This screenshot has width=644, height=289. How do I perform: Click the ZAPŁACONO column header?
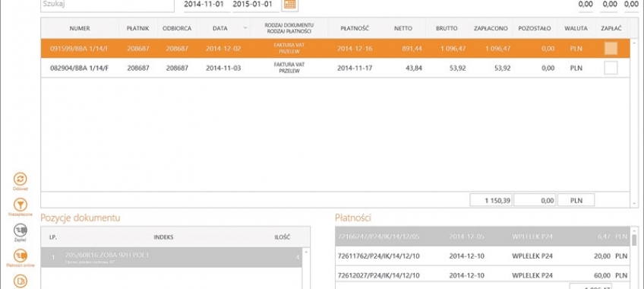(491, 28)
